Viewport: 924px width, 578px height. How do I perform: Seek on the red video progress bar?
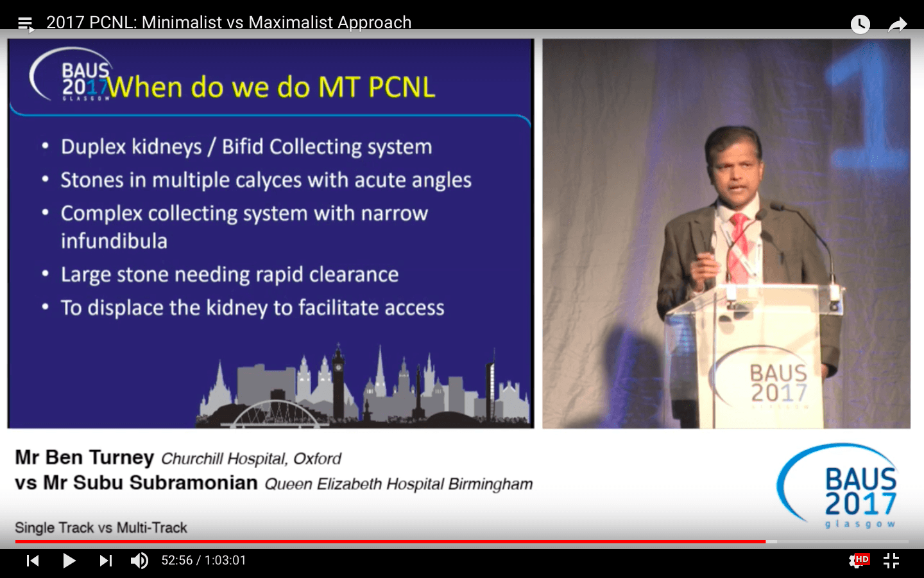point(462,542)
